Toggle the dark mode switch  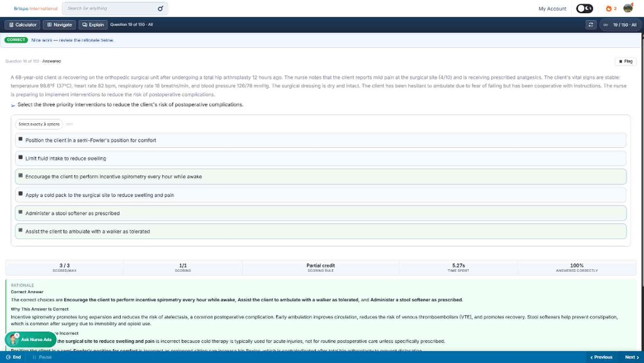click(584, 8)
